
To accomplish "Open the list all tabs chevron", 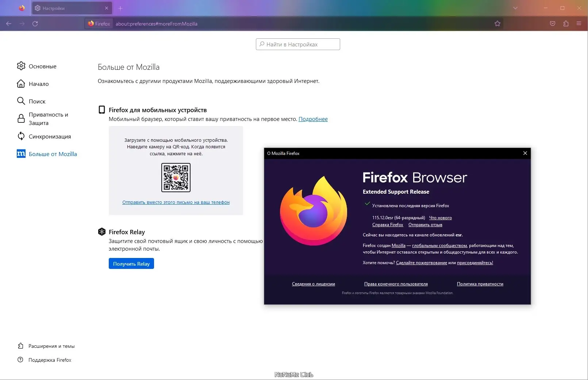I will 515,8.
